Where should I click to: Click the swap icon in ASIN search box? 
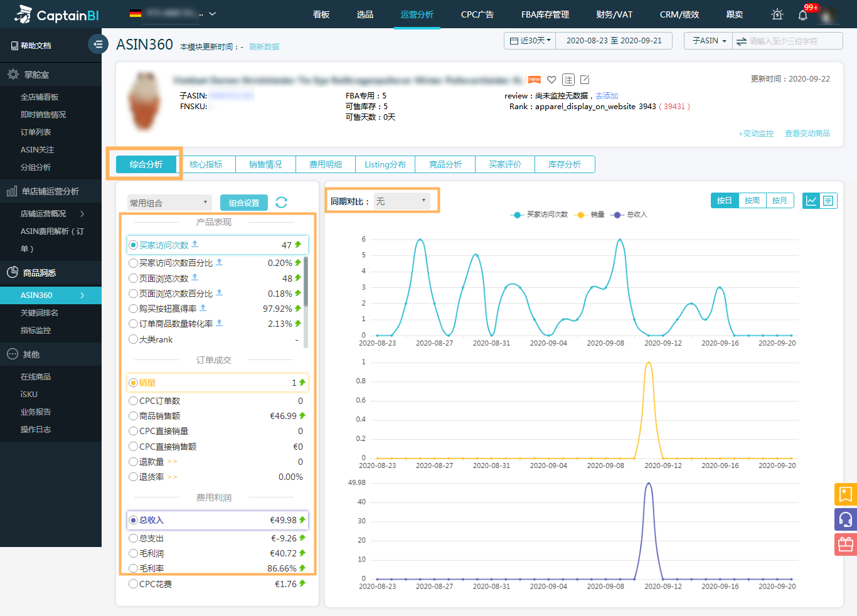click(x=742, y=41)
